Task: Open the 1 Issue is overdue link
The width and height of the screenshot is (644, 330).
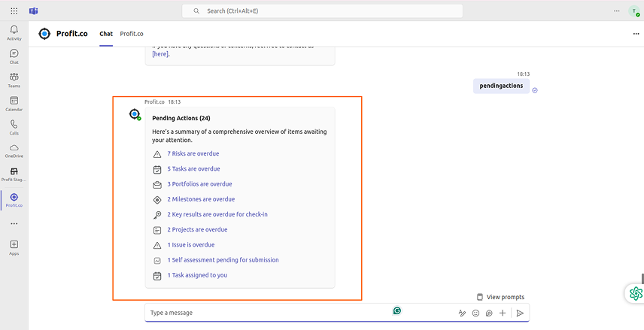Action: pyautogui.click(x=191, y=244)
